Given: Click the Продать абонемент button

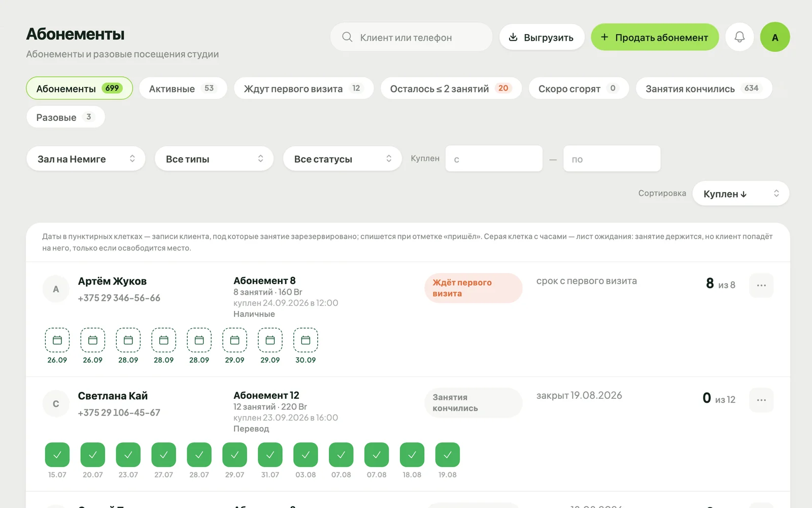Looking at the screenshot, I should [x=655, y=37].
